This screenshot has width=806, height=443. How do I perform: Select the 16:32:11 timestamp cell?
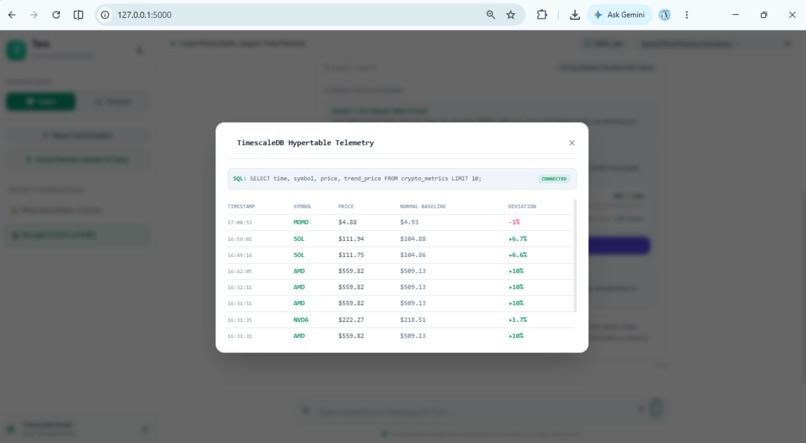click(240, 287)
